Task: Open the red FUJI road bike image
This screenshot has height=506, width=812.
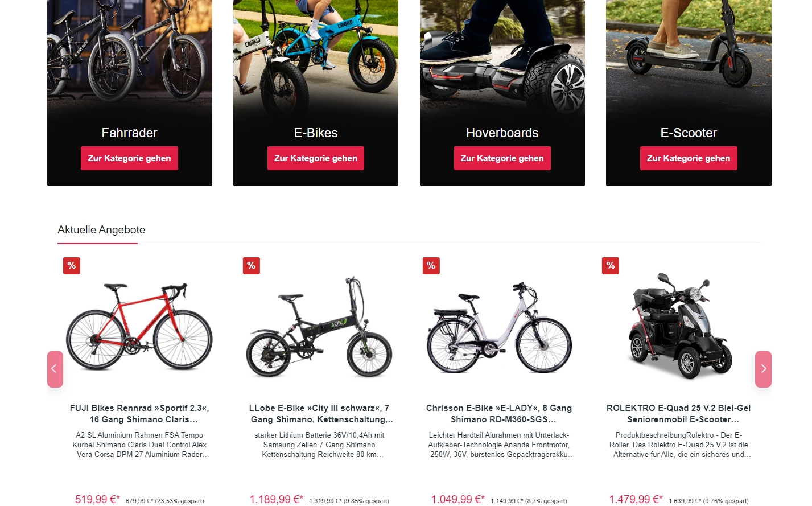Action: coord(139,327)
